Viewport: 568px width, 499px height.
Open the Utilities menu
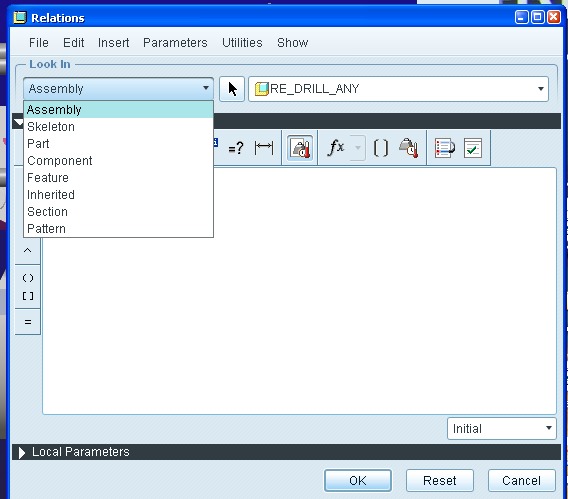(x=242, y=43)
